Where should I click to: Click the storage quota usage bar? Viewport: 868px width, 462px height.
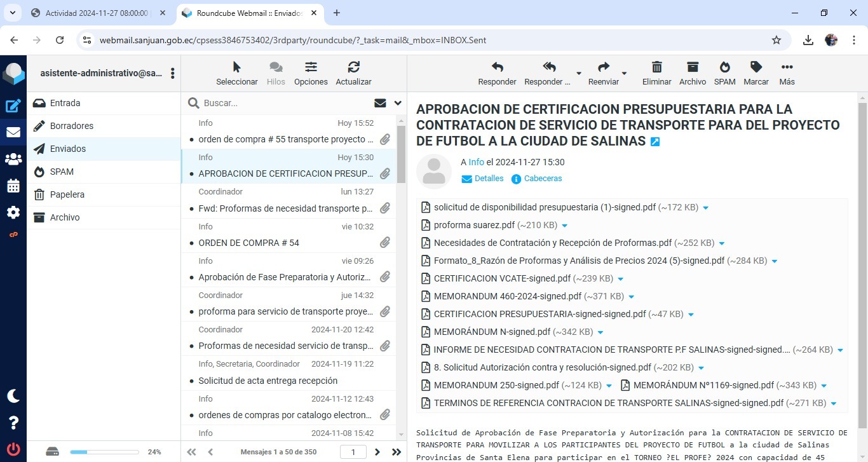point(104,452)
